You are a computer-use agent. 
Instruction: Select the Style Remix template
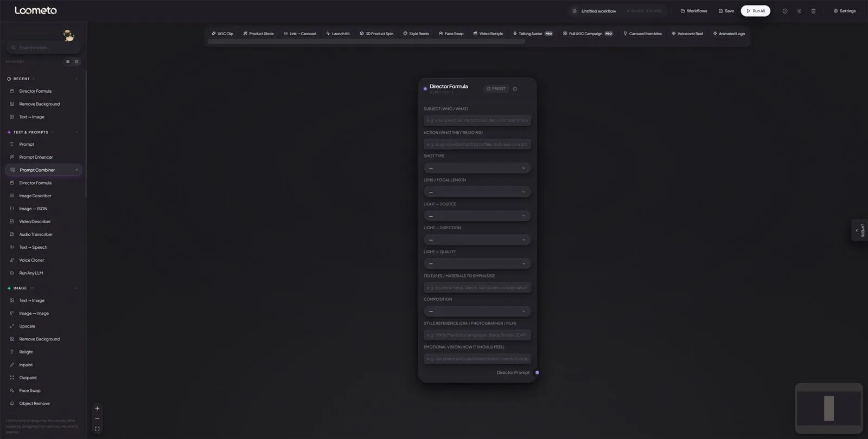[x=416, y=34]
